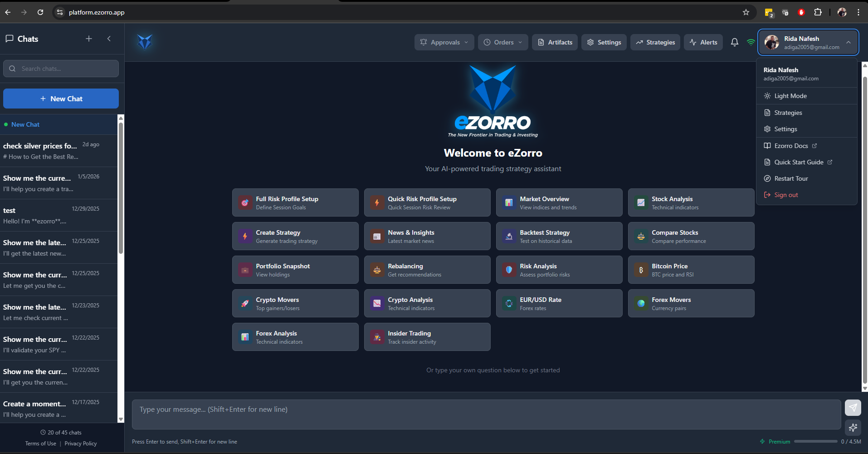Focus the message input box

click(486, 414)
